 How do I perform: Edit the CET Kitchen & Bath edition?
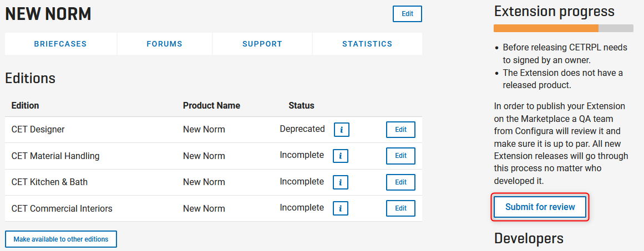click(x=400, y=182)
